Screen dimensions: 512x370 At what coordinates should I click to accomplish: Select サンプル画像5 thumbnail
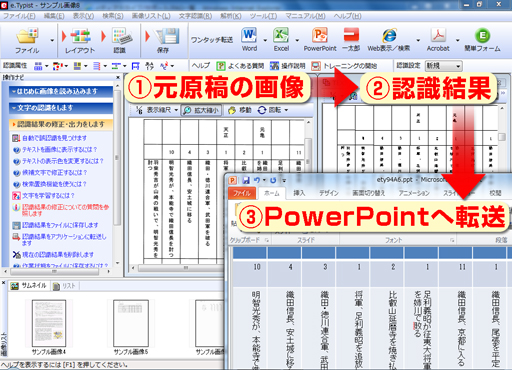point(131,323)
